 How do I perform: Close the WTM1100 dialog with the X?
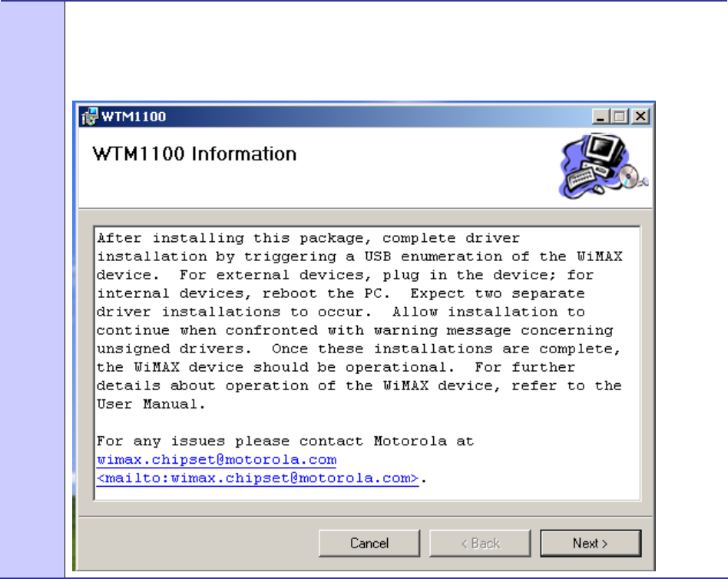coord(640,116)
